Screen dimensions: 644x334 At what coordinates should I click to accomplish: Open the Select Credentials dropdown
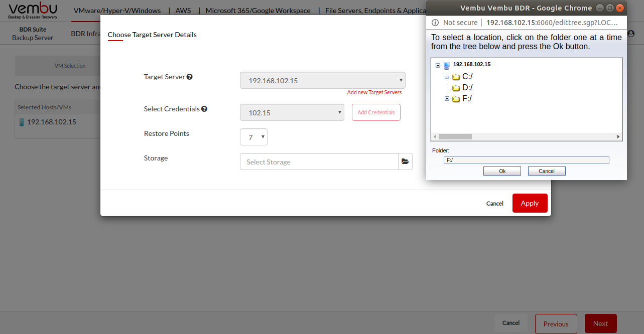pos(292,112)
